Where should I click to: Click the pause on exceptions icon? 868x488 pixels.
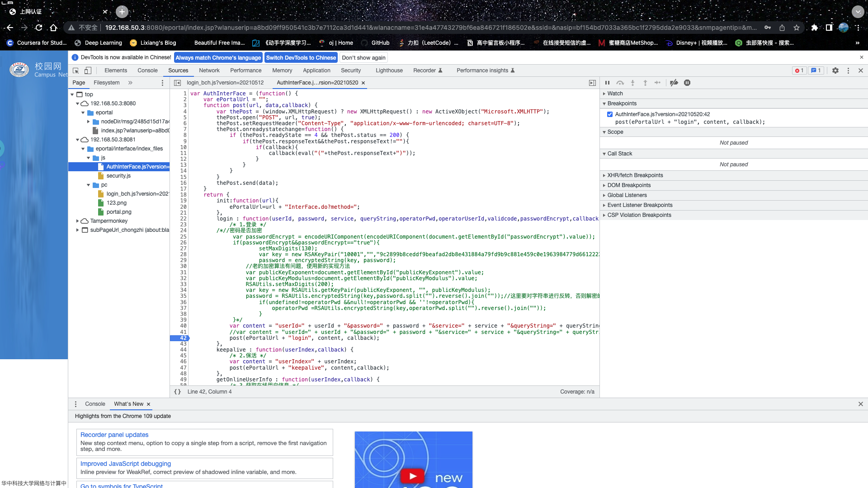point(687,83)
